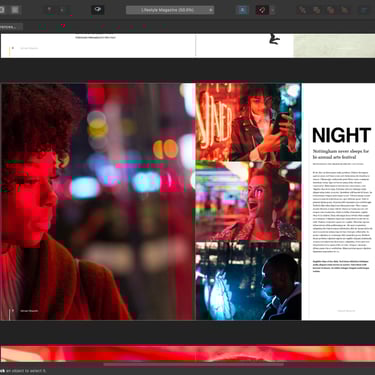Viewport: 375px width, 375px height.
Task: Click the horizontal scrollbar at the bottom
Action: coord(194,364)
